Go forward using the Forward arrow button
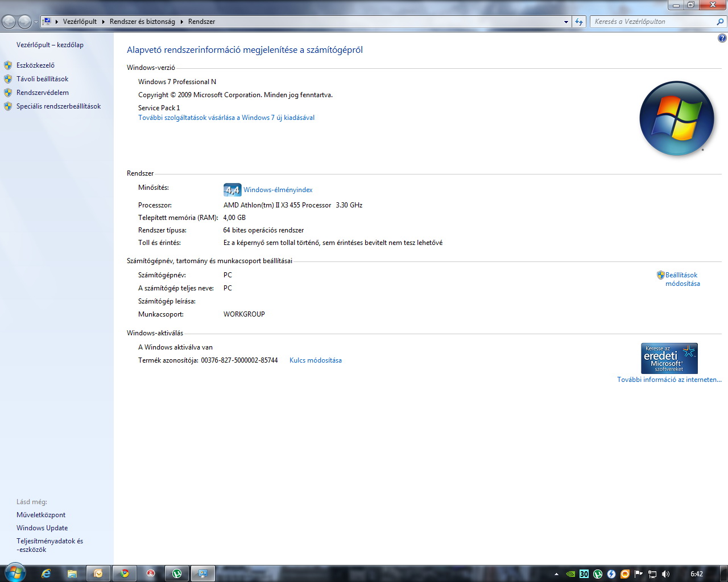This screenshot has height=582, width=728. tap(24, 22)
